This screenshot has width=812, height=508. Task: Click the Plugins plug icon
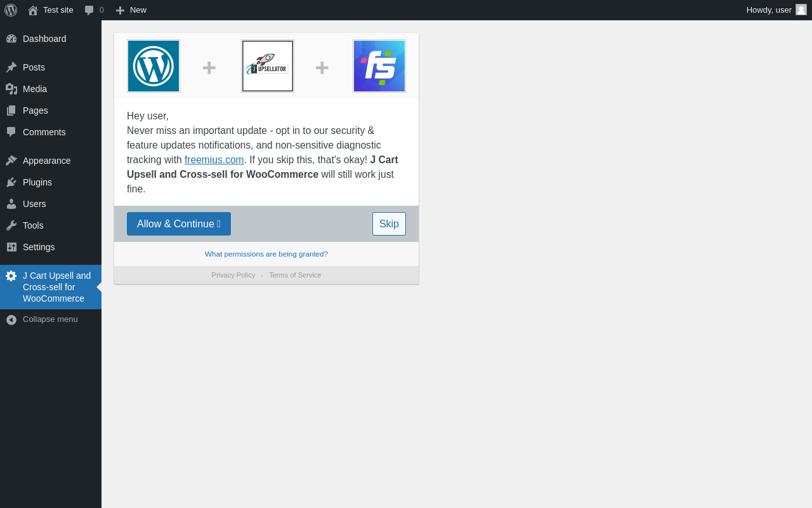(x=11, y=182)
